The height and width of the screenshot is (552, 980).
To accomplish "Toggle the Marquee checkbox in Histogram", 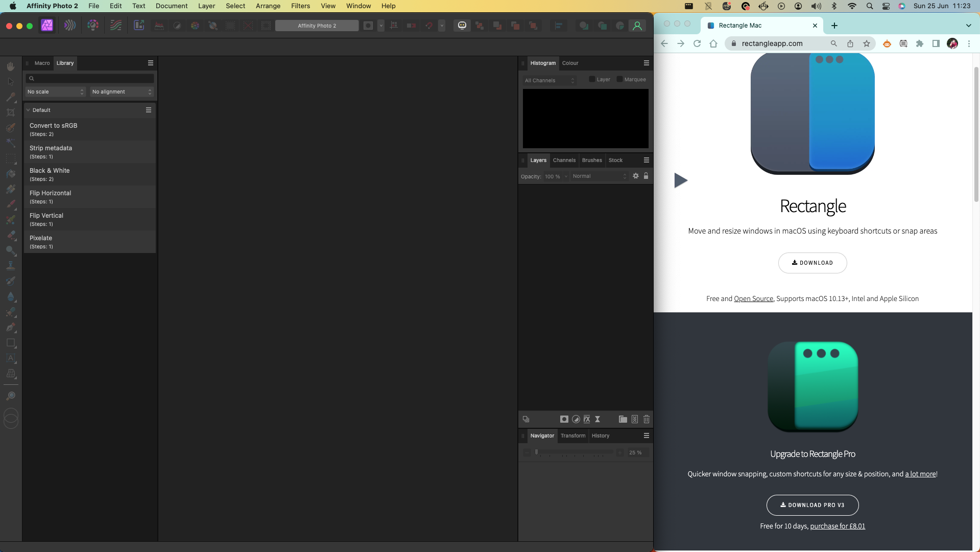I will 619,79.
